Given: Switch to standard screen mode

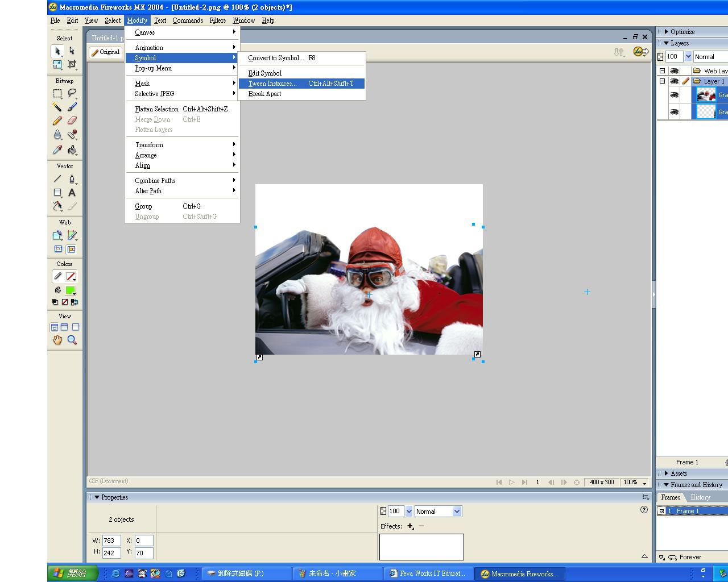Looking at the screenshot, I should click(54, 327).
